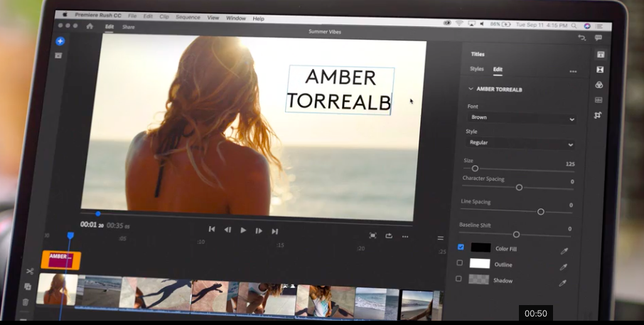644x325 pixels.
Task: Pick Color Fill with the eyedropper
Action: pos(564,250)
